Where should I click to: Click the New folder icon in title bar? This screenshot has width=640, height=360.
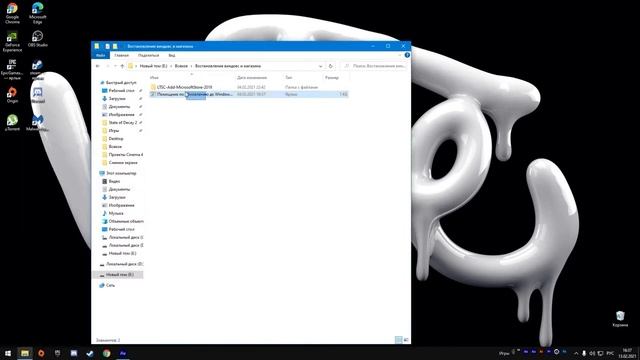[115, 46]
